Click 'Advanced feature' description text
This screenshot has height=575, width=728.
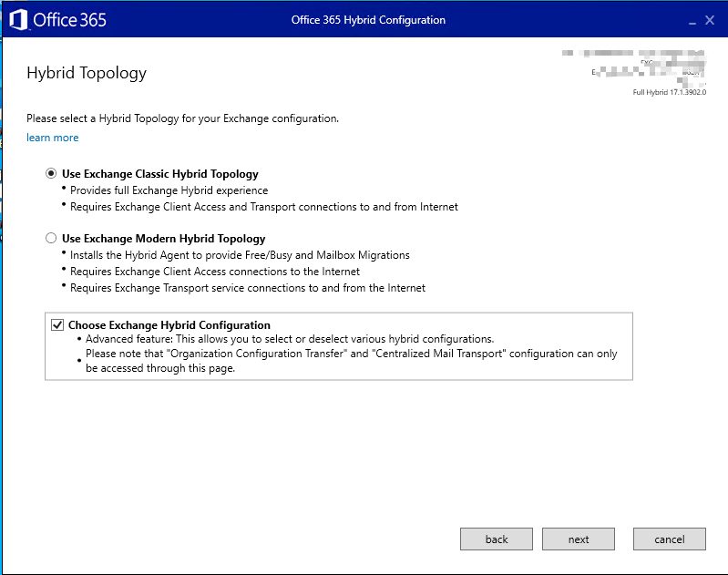pyautogui.click(x=290, y=339)
